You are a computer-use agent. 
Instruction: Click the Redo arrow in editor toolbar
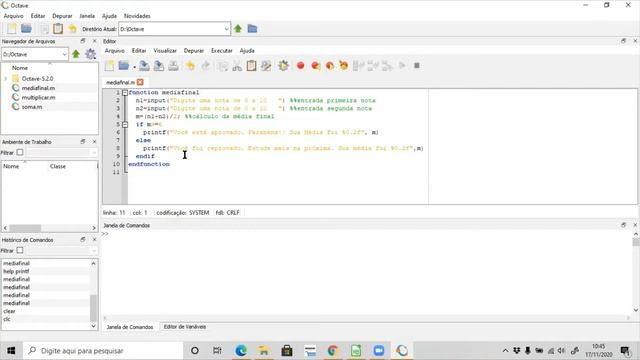pos(205,66)
